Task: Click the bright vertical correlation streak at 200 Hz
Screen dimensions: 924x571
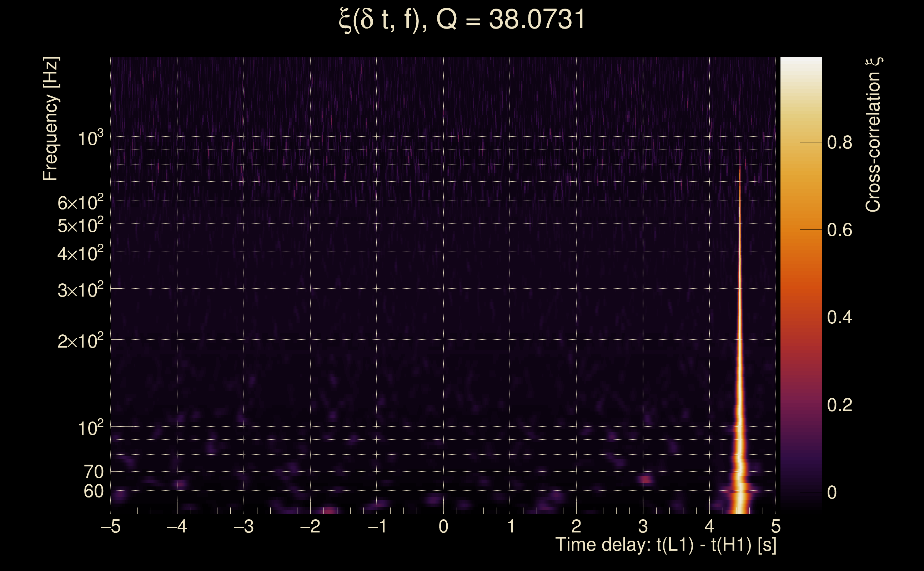Action: pos(740,339)
